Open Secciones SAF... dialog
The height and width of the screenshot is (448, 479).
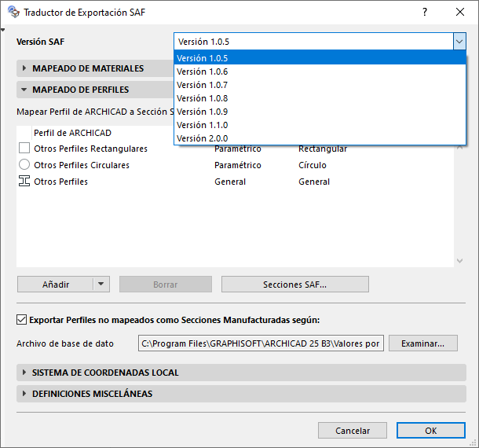click(294, 284)
